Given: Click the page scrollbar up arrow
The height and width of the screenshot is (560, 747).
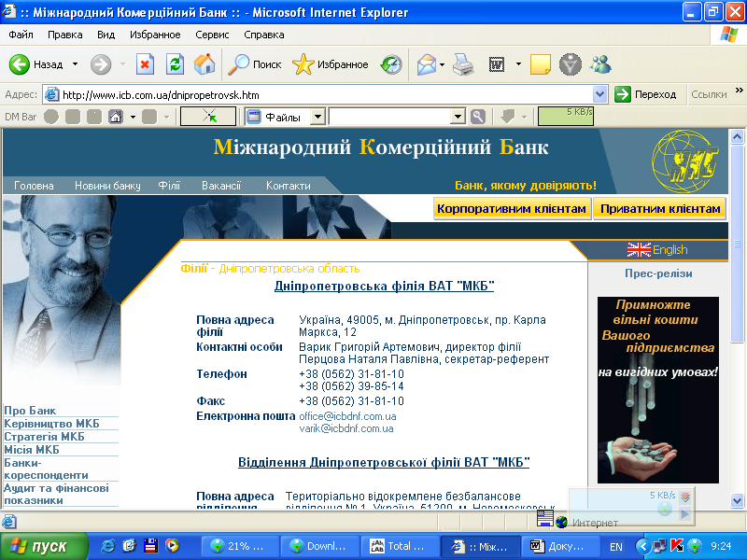Looking at the screenshot, I should click(737, 137).
